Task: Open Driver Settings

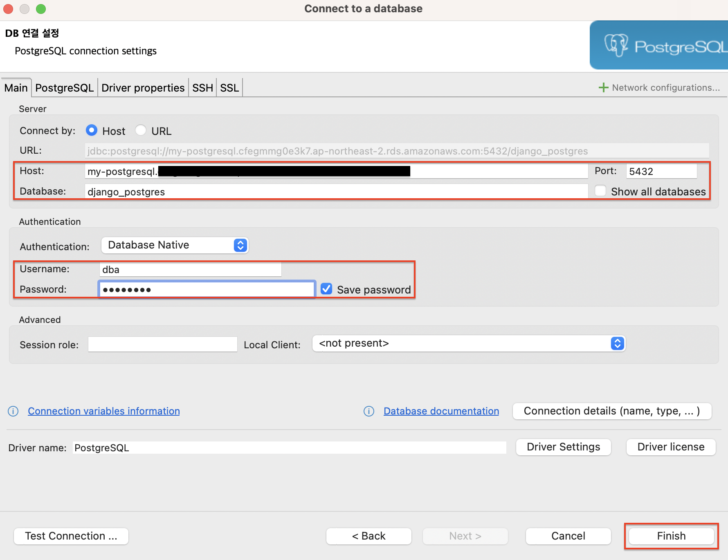Action: [x=564, y=447]
